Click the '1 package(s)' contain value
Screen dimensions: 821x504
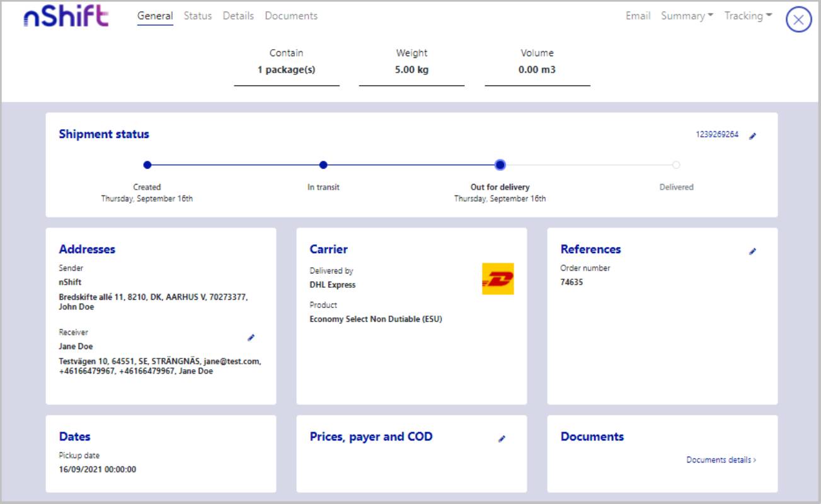point(287,70)
